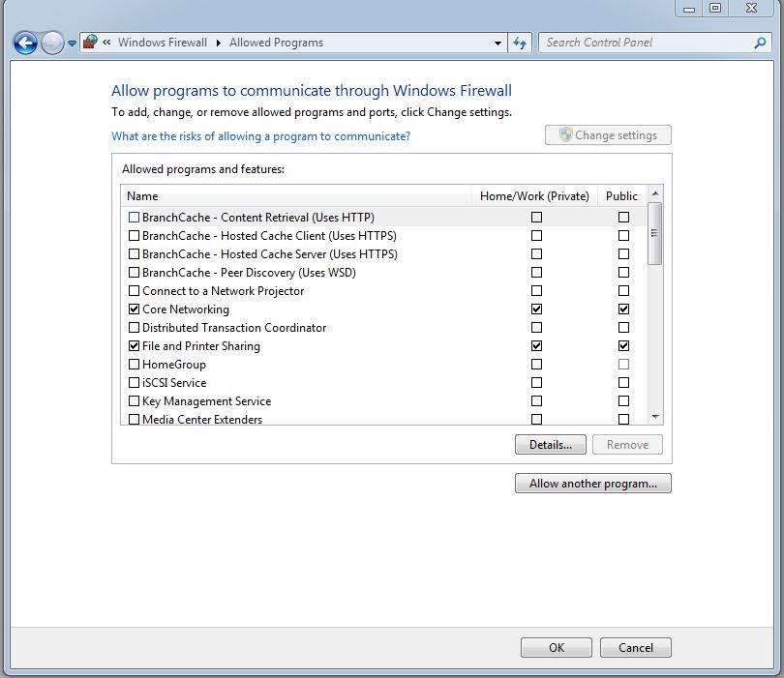The height and width of the screenshot is (678, 784).
Task: Click the Details... button
Action: (551, 445)
